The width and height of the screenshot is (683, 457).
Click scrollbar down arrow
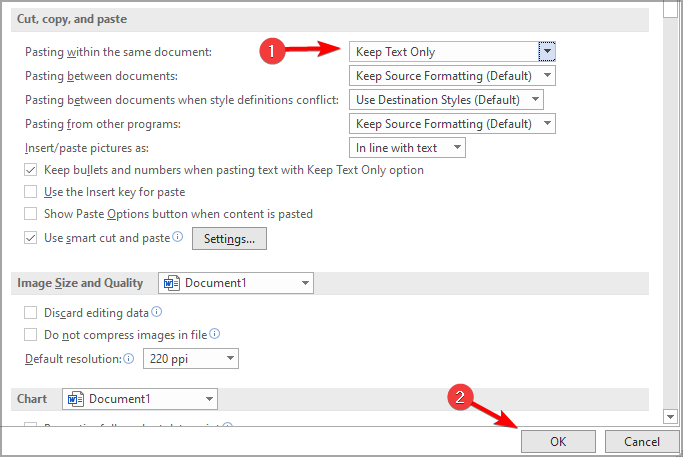pos(670,416)
